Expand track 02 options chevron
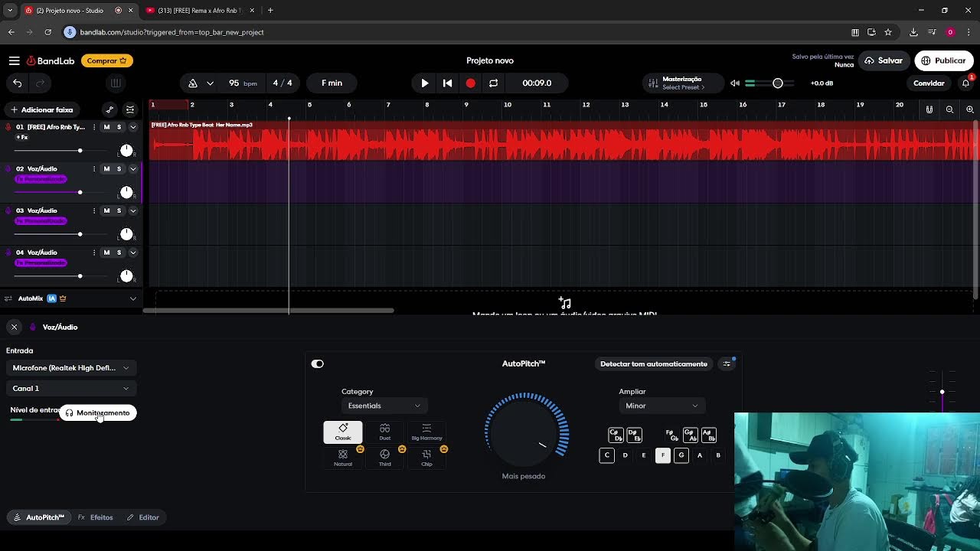 [132, 168]
